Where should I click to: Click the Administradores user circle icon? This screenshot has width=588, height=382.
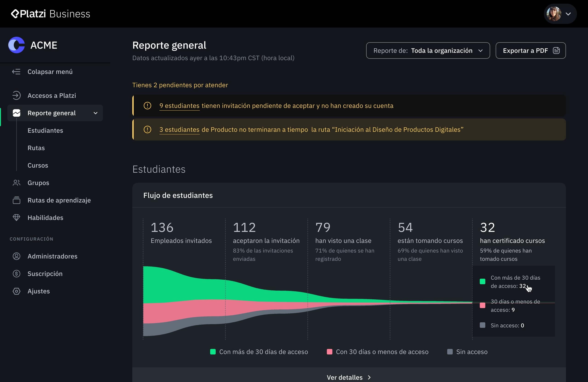(16, 256)
